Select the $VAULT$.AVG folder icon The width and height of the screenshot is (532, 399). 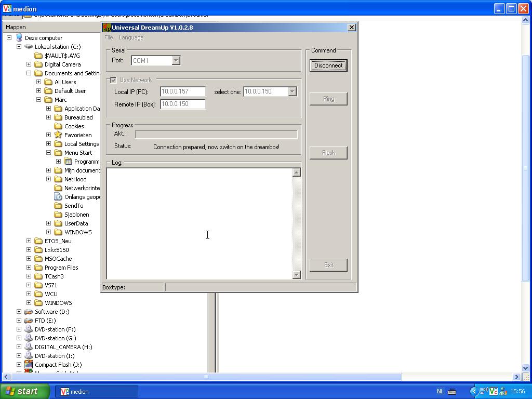click(38, 55)
